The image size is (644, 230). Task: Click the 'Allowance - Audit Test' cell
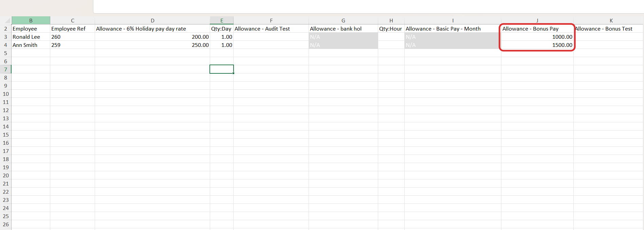click(271, 29)
